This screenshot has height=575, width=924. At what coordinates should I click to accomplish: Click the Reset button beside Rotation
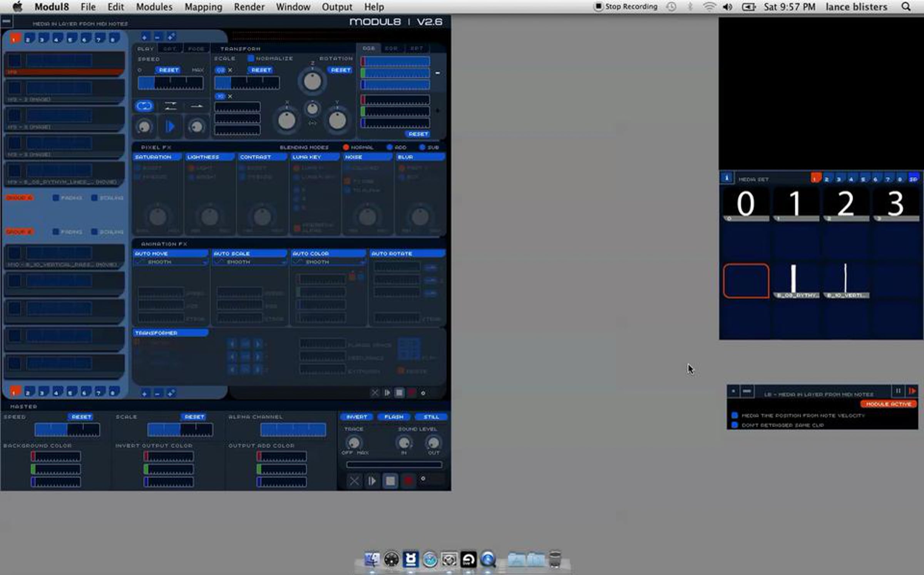pos(340,70)
